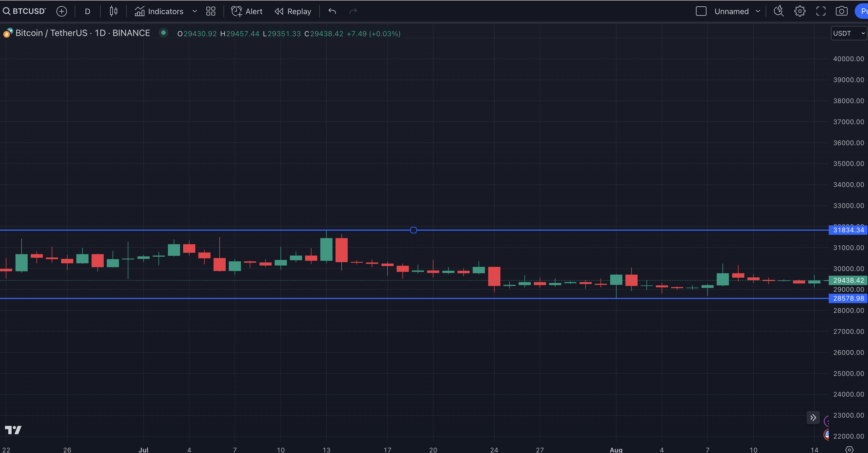Viewport: 868px width, 453px height.
Task: Open the USDT currency dropdown
Action: tap(848, 33)
